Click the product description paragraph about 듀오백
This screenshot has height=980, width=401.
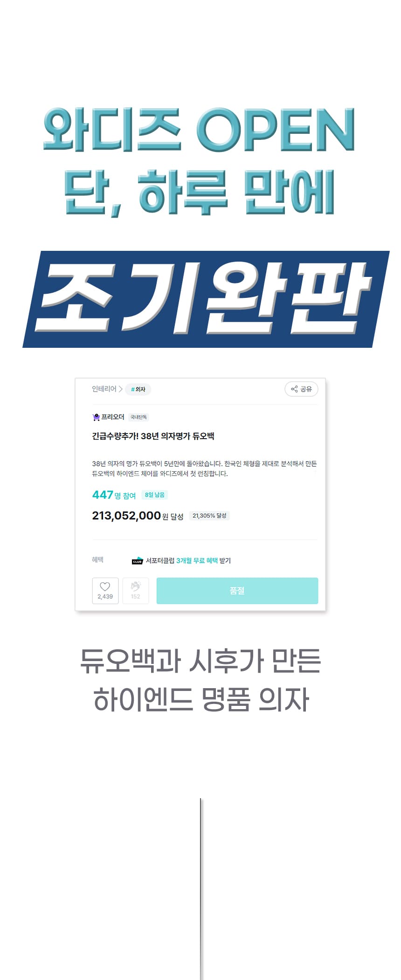click(204, 469)
